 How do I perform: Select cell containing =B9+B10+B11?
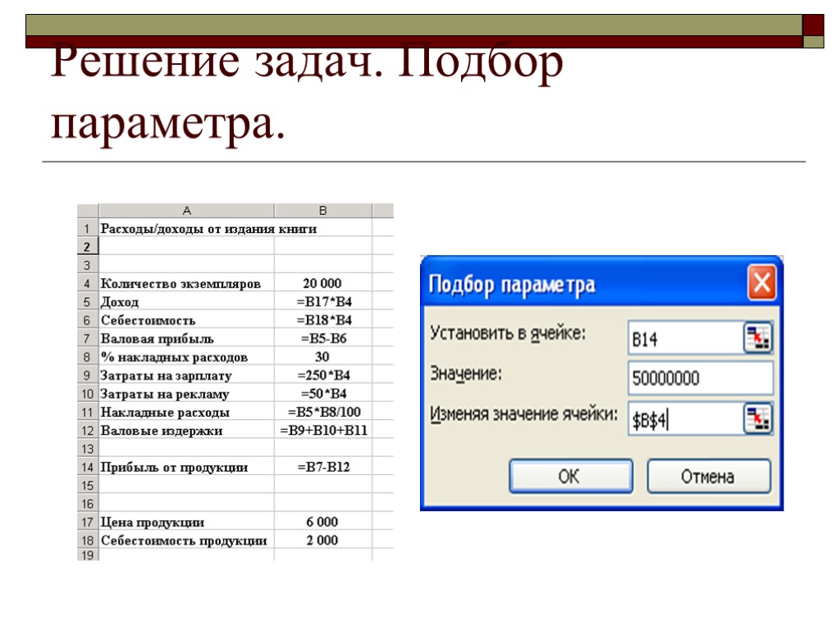(x=323, y=430)
